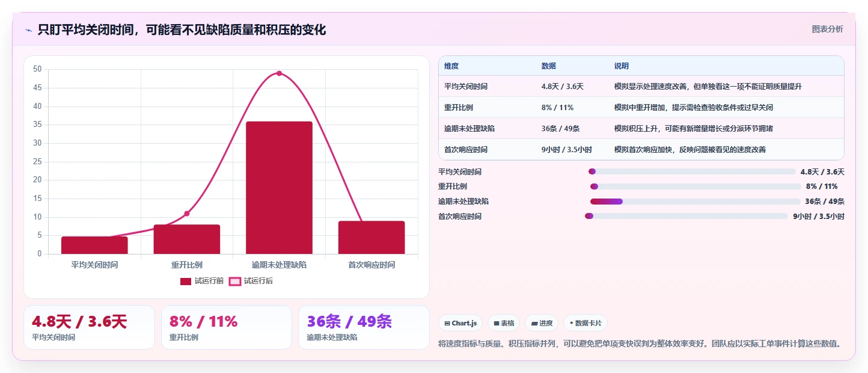The height and width of the screenshot is (373, 868).
Task: Click the line peak point at 49
Action: [x=279, y=73]
